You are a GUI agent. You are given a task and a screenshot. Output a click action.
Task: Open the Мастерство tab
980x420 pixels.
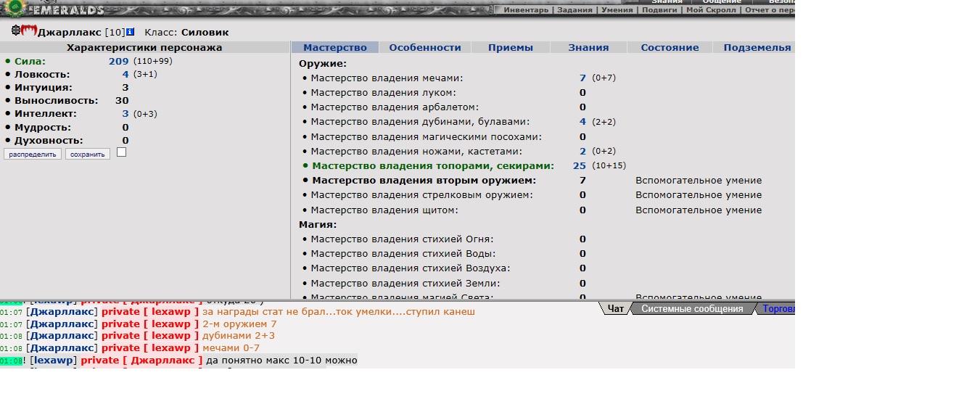coord(335,47)
